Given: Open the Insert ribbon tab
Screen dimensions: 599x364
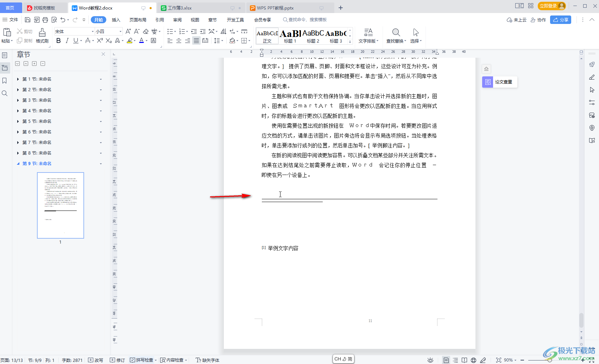Looking at the screenshot, I should (x=116, y=20).
